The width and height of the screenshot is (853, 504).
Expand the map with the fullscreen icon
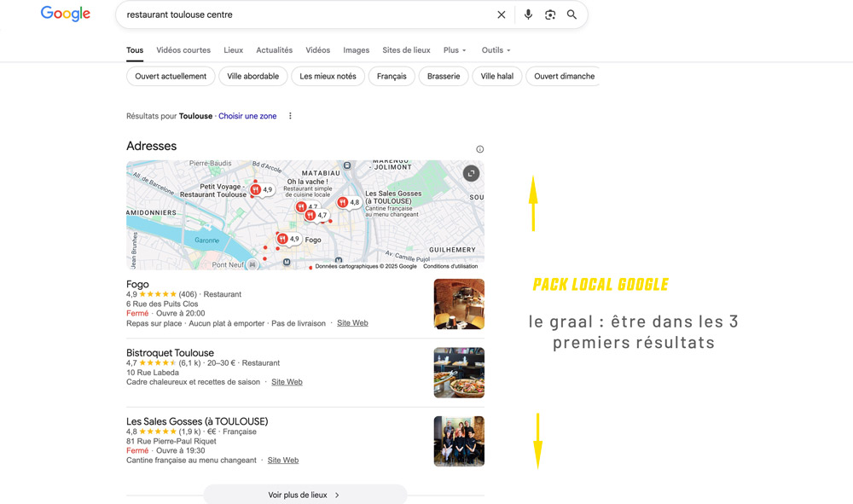click(472, 172)
